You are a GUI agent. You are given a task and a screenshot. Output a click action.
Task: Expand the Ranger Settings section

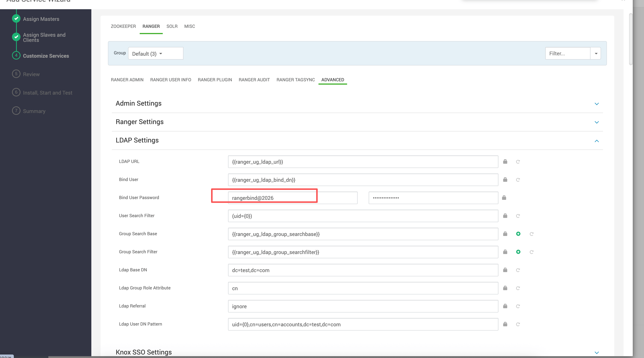click(x=597, y=122)
